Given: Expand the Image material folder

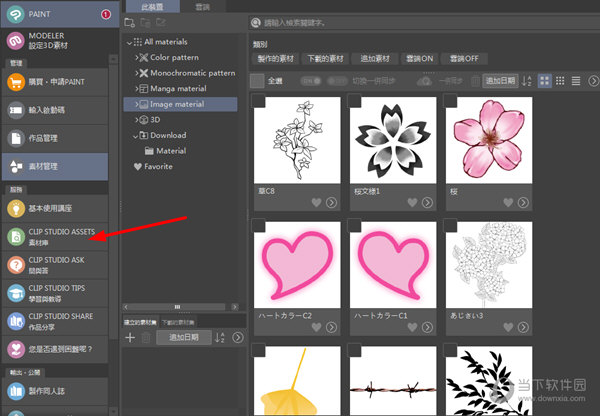Looking at the screenshot, I should pyautogui.click(x=136, y=104).
